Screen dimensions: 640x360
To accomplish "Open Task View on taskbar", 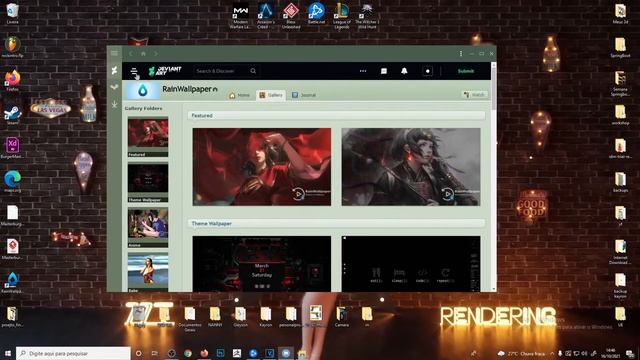I will pos(155,353).
